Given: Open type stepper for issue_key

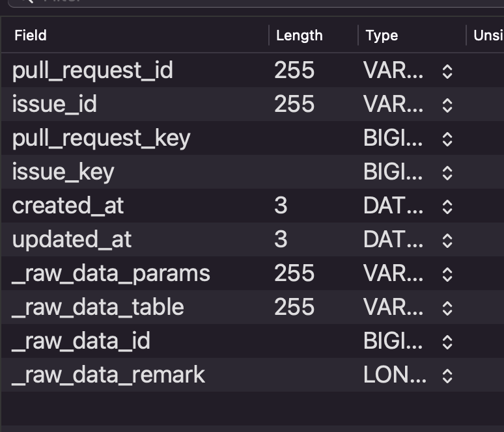Looking at the screenshot, I should (447, 173).
